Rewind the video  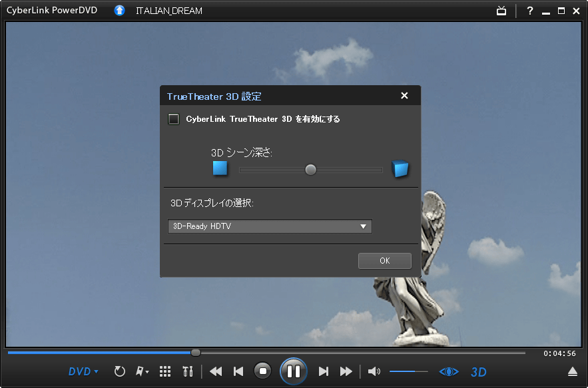[x=216, y=371]
